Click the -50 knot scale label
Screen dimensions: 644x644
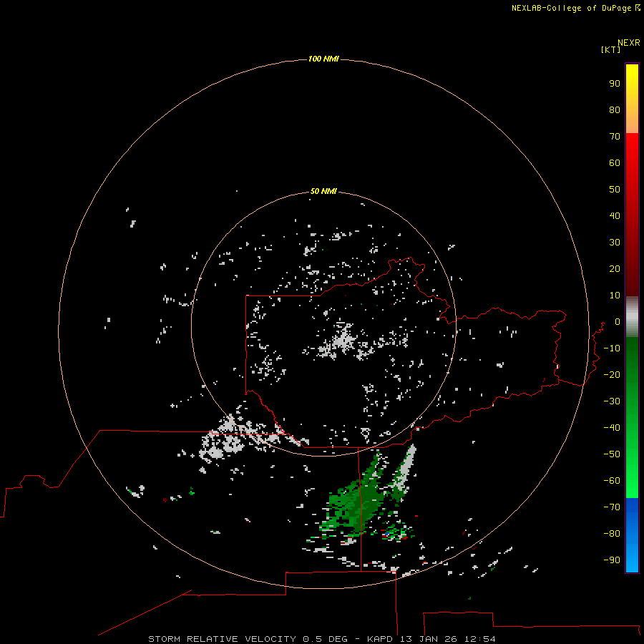[612, 454]
